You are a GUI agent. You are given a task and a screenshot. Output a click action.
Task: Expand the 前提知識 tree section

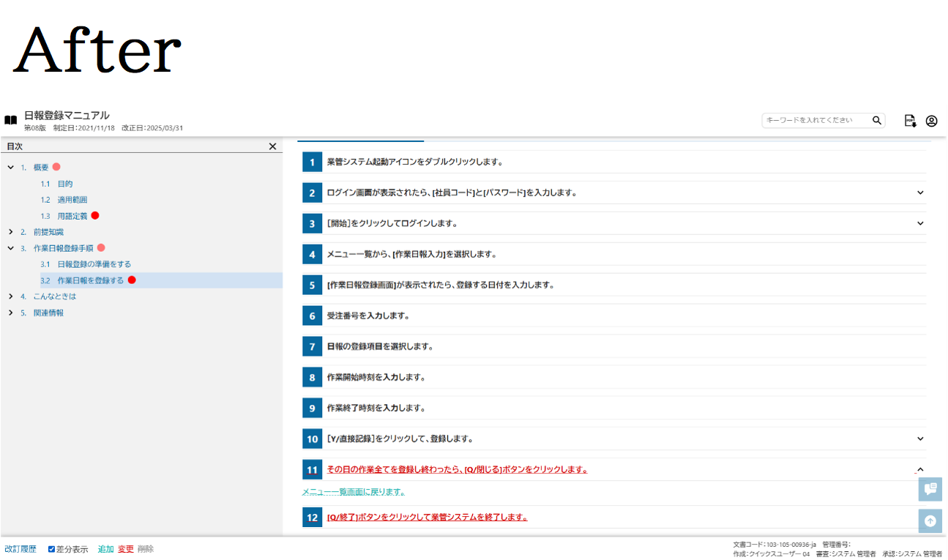(x=11, y=232)
